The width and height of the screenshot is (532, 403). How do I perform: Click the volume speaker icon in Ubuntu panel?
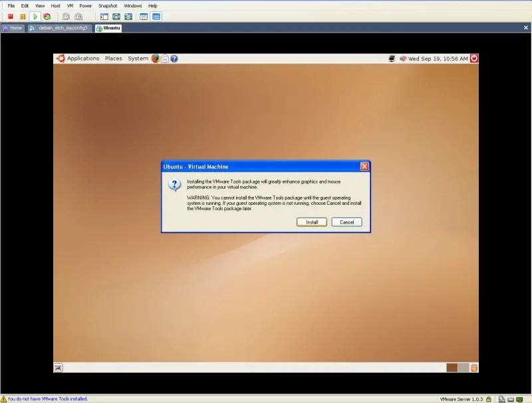click(x=403, y=59)
